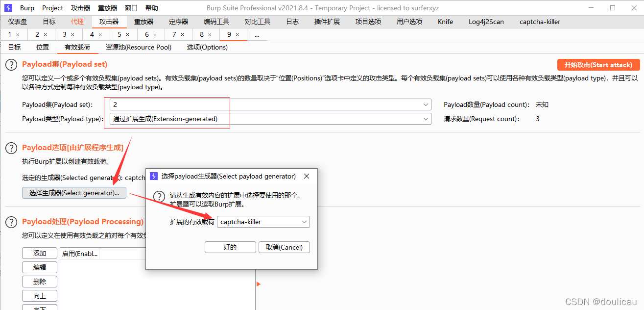The width and height of the screenshot is (644, 310).
Task: Close tab 9 using its × icon
Action: tap(238, 35)
